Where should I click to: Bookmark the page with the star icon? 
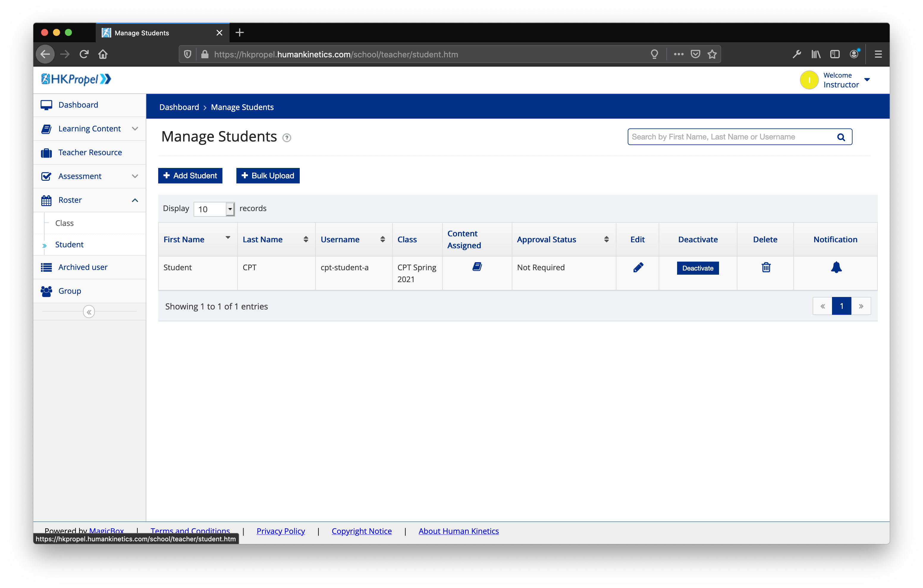pyautogui.click(x=712, y=54)
